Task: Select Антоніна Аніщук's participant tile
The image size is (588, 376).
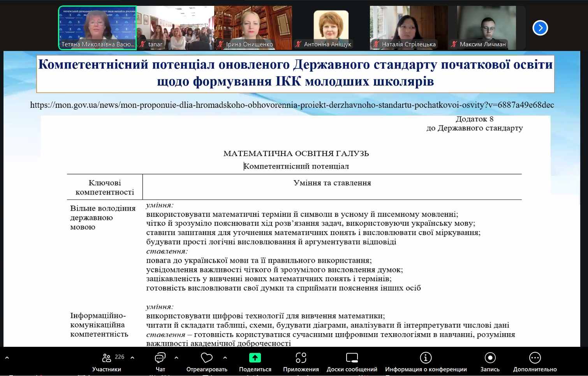Action: click(331, 27)
